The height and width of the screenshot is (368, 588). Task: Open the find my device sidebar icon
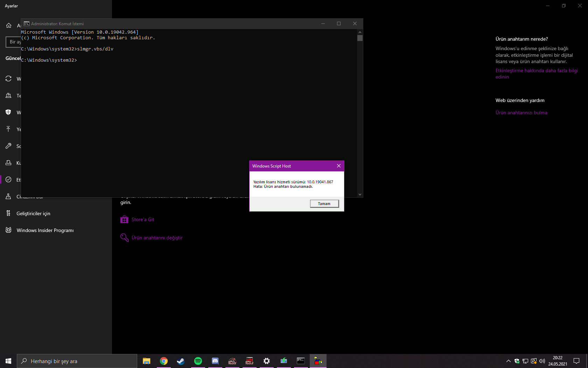pyautogui.click(x=8, y=197)
